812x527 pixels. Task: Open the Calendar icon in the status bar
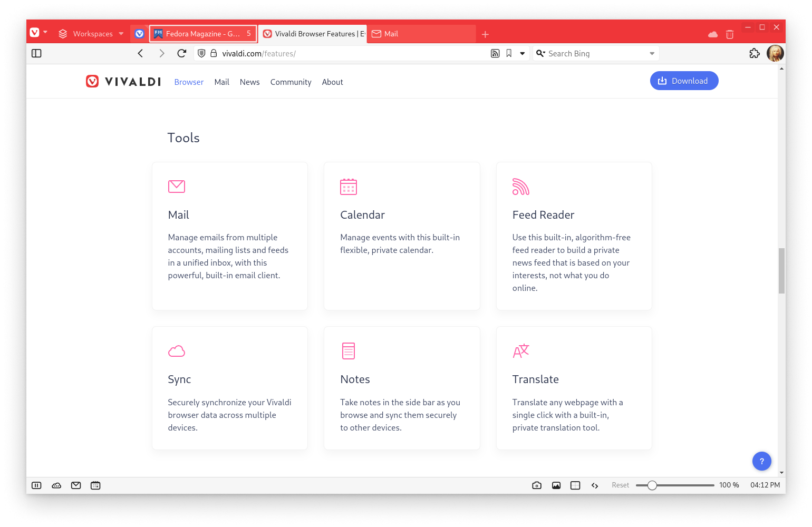point(95,485)
